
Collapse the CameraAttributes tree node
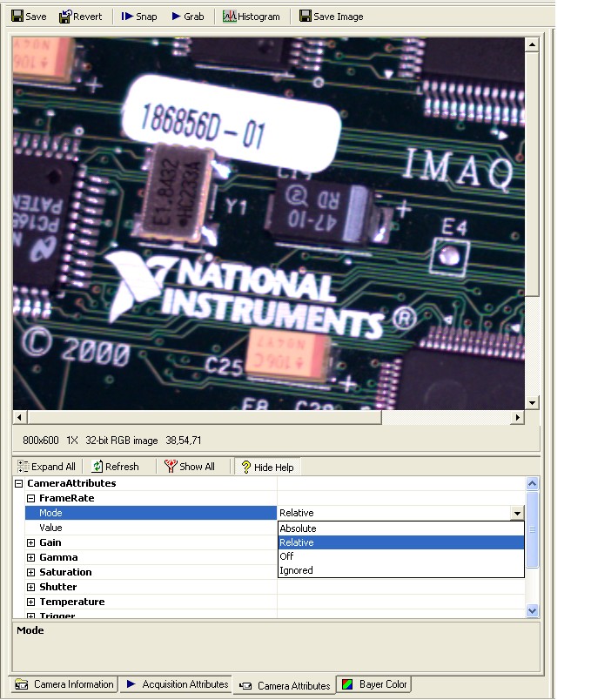[x=19, y=484]
